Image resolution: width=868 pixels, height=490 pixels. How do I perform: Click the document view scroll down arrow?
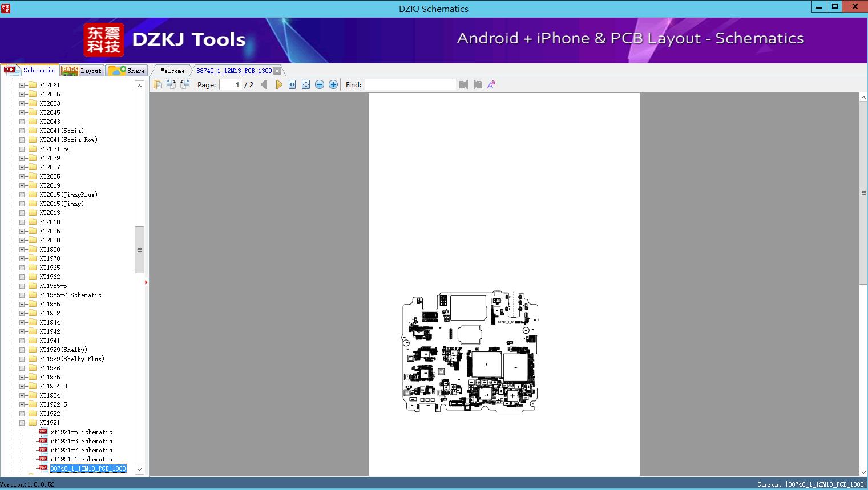[x=863, y=472]
